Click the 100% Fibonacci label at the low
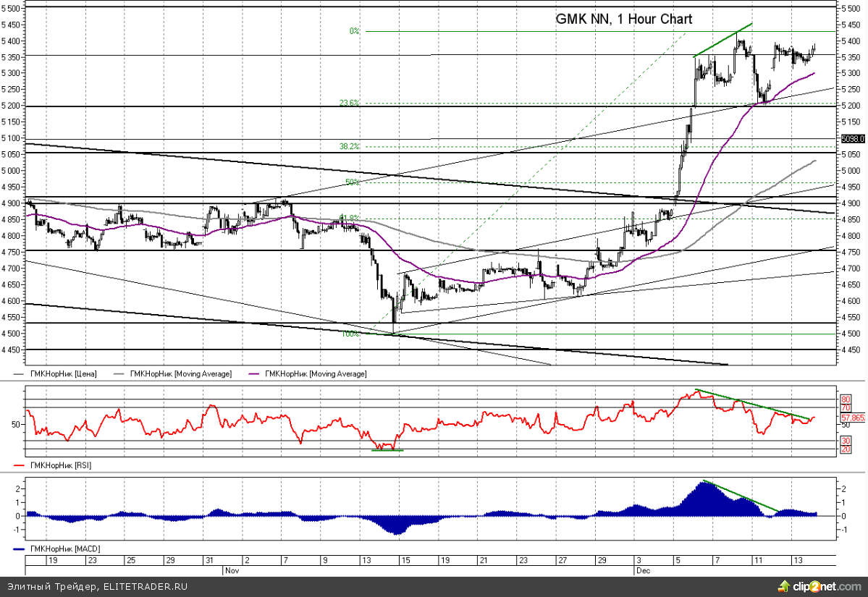Screen dimensions: 868x597 click(x=350, y=334)
